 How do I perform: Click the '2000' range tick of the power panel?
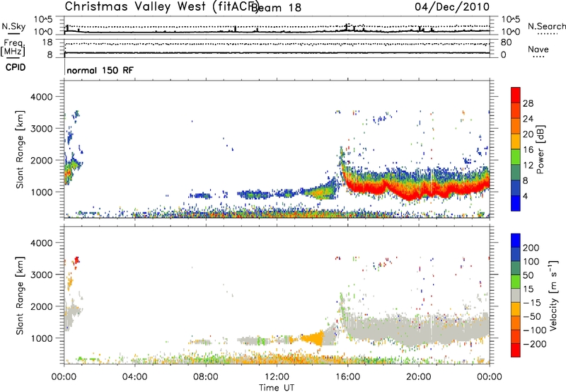(x=42, y=160)
